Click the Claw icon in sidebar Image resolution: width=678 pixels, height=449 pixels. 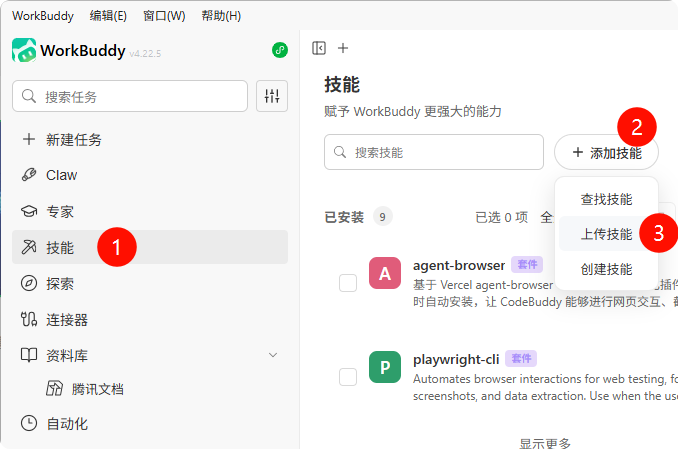click(29, 175)
